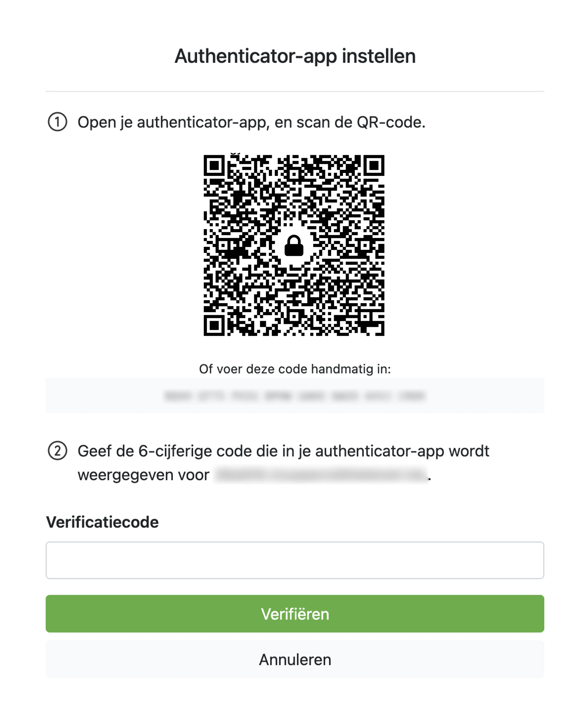Click the 'Of voer deze code handmatig in:' text
This screenshot has width=588, height=722.
pos(295,369)
